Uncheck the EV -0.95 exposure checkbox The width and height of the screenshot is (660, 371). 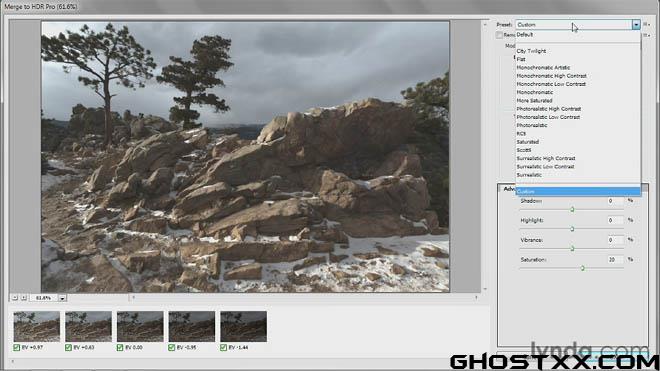(171, 347)
